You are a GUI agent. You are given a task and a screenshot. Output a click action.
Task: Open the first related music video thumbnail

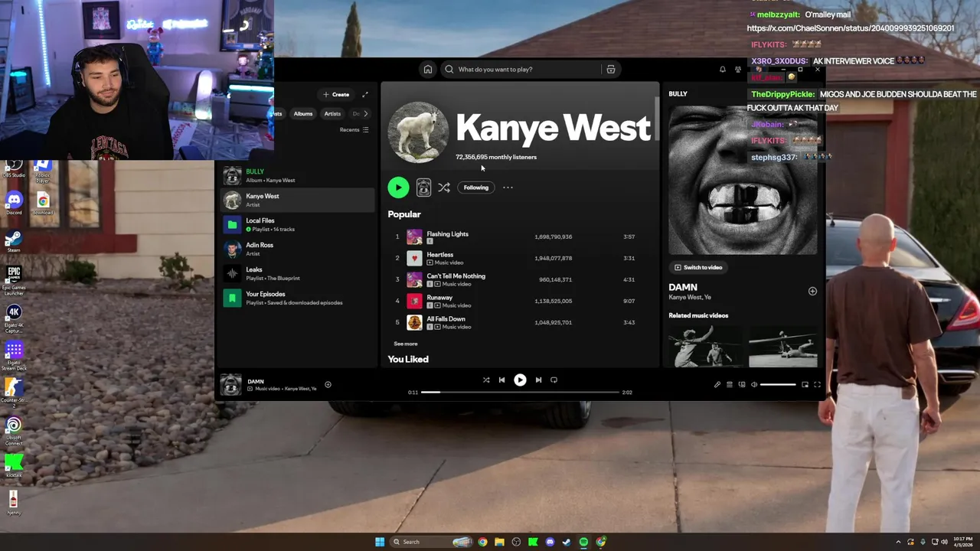tap(705, 346)
